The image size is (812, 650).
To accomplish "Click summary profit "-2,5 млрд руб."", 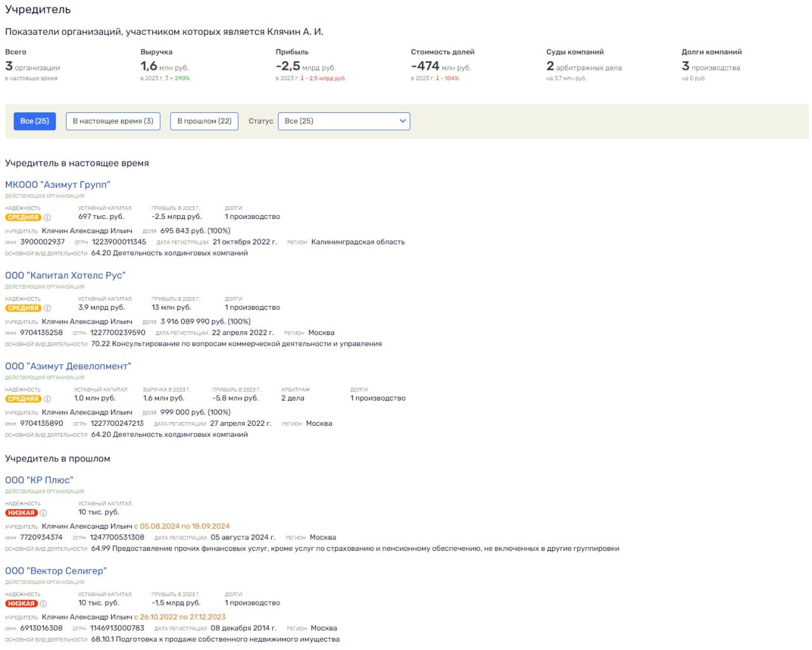I will click(306, 67).
